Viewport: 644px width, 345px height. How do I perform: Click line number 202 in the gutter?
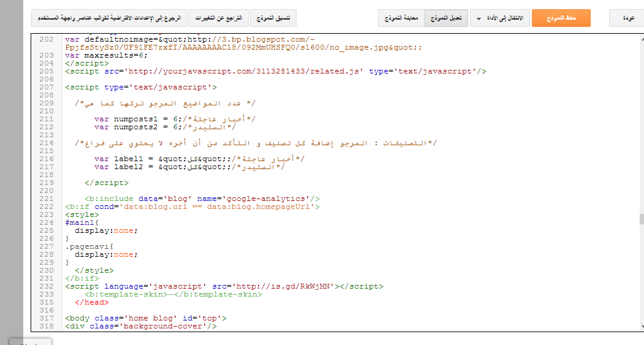(x=47, y=39)
